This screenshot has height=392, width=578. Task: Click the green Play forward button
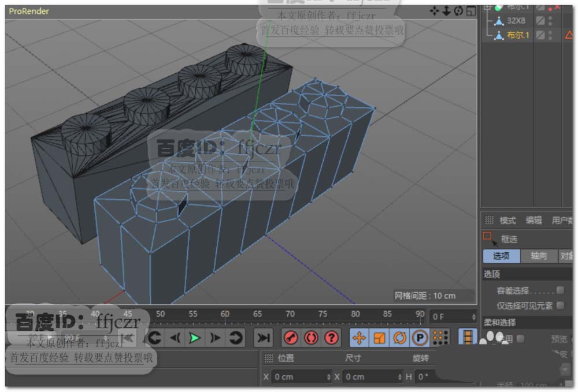click(195, 338)
